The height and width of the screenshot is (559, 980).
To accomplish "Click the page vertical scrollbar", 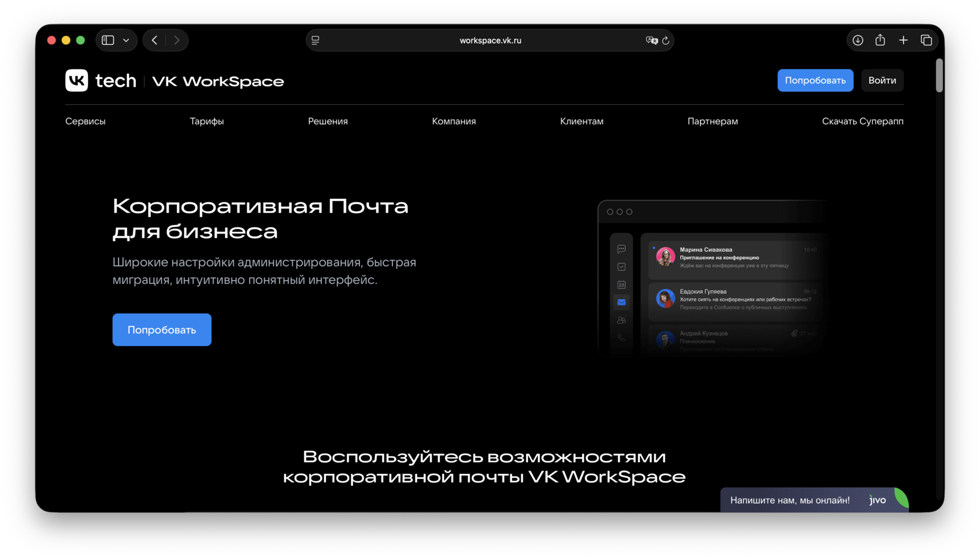I will (x=939, y=75).
